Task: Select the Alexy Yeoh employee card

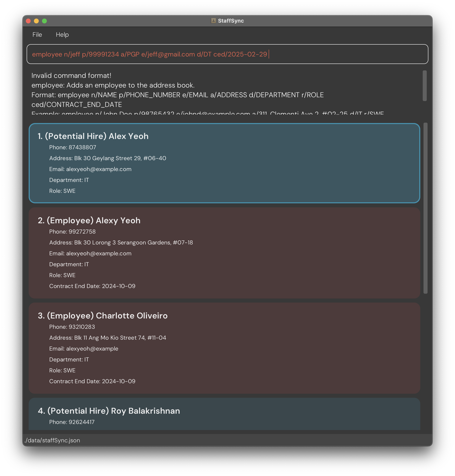Action: point(224,253)
